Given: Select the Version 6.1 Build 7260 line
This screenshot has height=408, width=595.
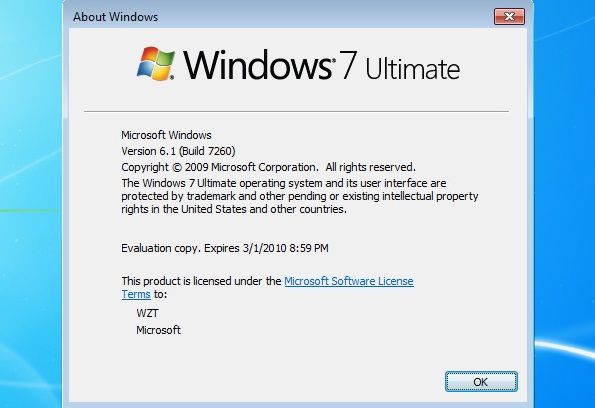Looking at the screenshot, I should pyautogui.click(x=178, y=151).
